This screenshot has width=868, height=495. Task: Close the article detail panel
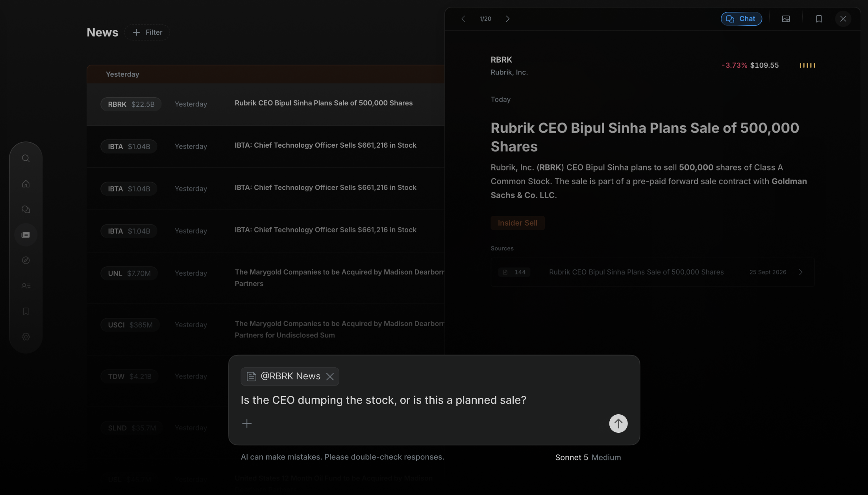tap(843, 19)
